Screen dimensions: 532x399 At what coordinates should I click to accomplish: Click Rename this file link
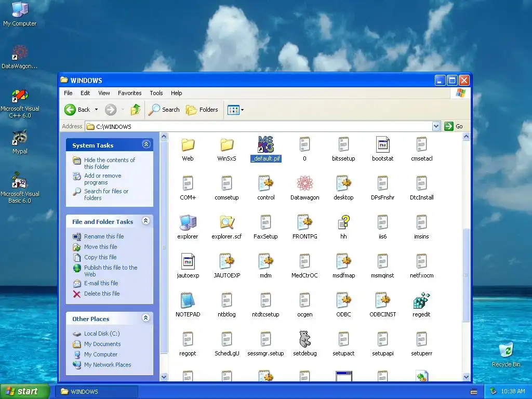pyautogui.click(x=104, y=236)
